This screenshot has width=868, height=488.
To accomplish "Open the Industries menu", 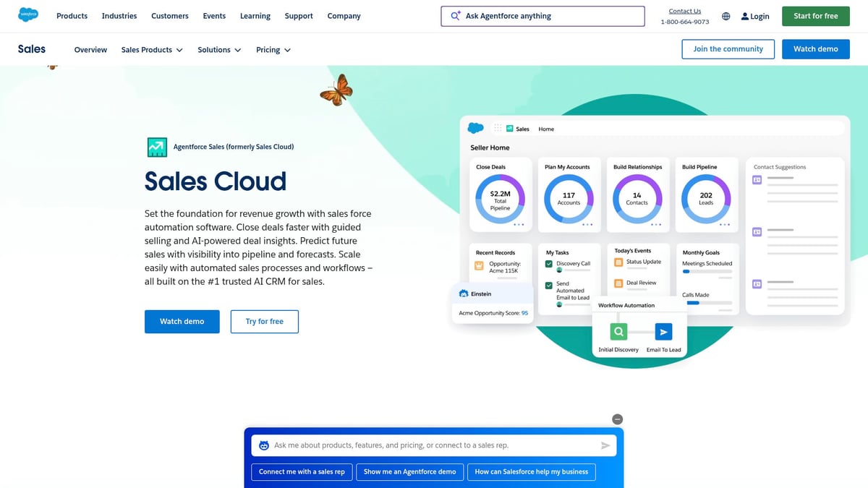I will pyautogui.click(x=119, y=16).
